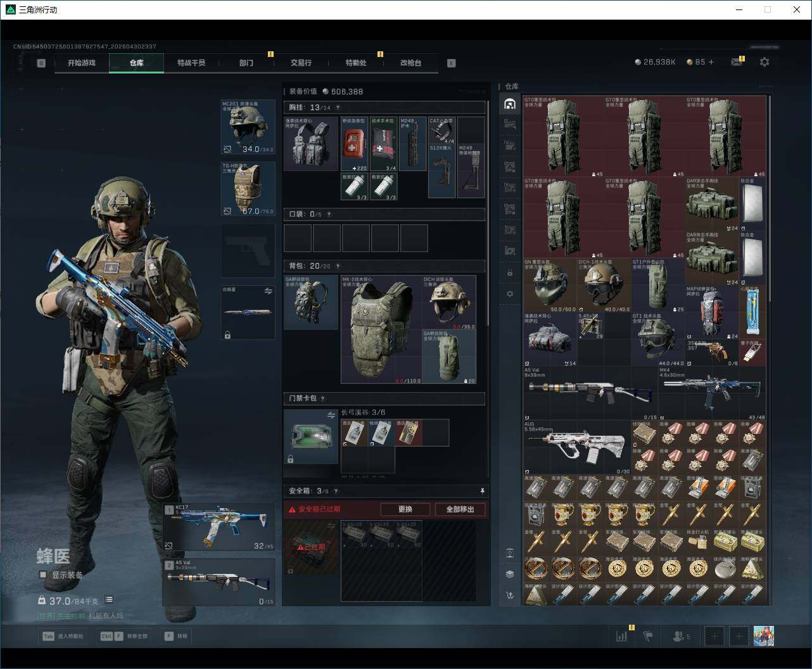Open the bar chart icon in the bottom bar
This screenshot has height=669, width=812.
(x=621, y=636)
